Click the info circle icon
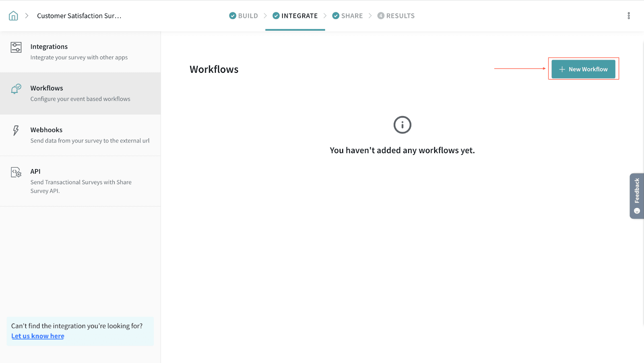 [x=402, y=125]
